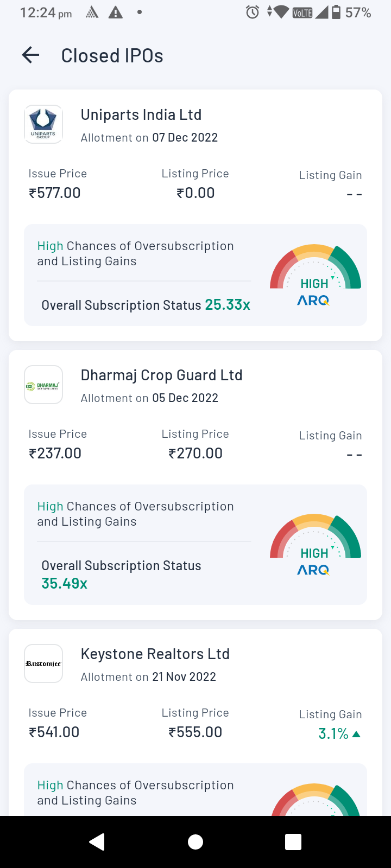Open Keystone Realtors Ltd IPO details
Image resolution: width=391 pixels, height=868 pixels.
(x=155, y=654)
